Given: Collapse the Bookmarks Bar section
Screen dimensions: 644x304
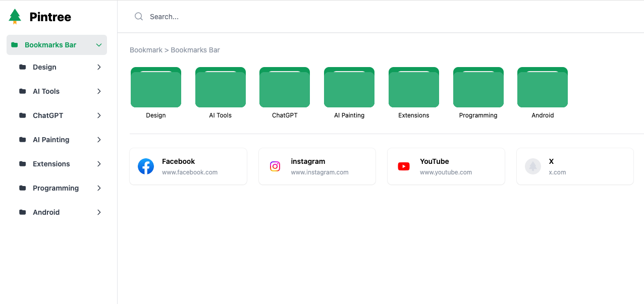Looking at the screenshot, I should [x=99, y=45].
